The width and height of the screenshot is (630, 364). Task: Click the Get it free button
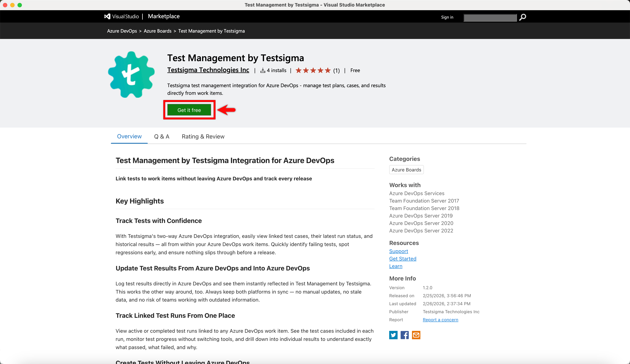[189, 110]
